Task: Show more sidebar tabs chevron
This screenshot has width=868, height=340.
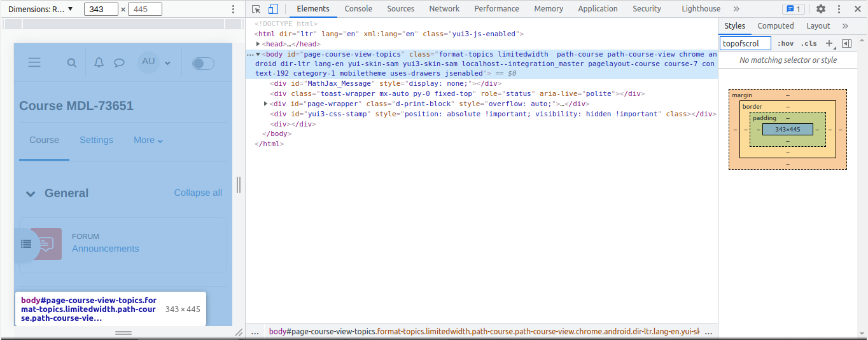Action: click(845, 26)
